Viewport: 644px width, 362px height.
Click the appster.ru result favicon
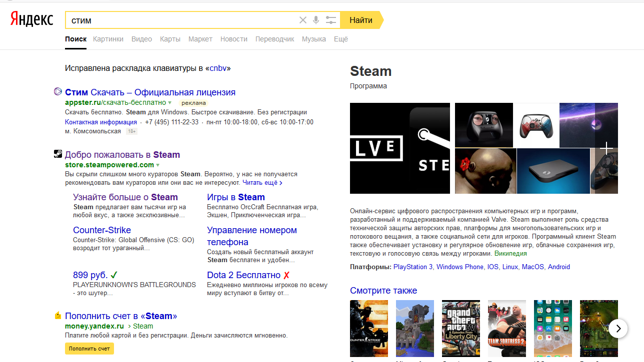point(58,92)
